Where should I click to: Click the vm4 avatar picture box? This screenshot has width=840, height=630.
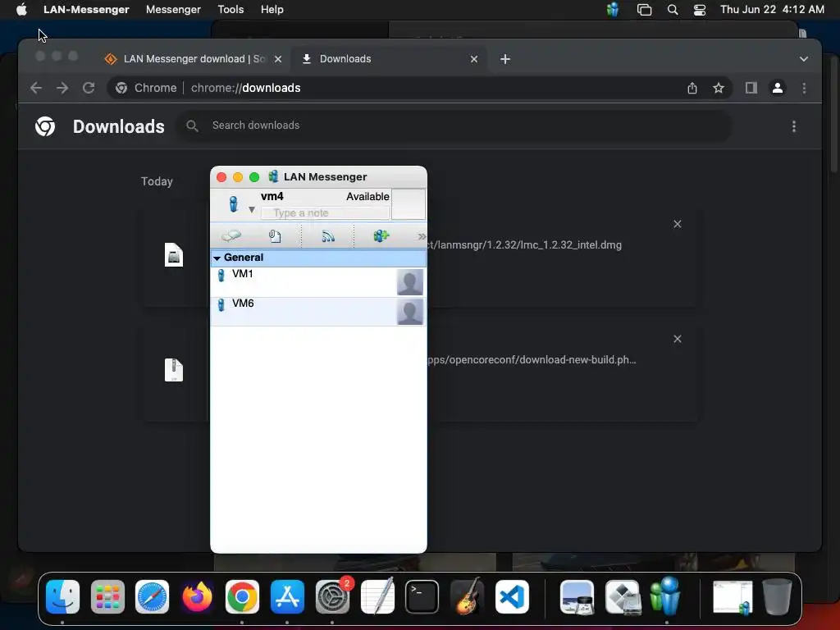coord(409,204)
